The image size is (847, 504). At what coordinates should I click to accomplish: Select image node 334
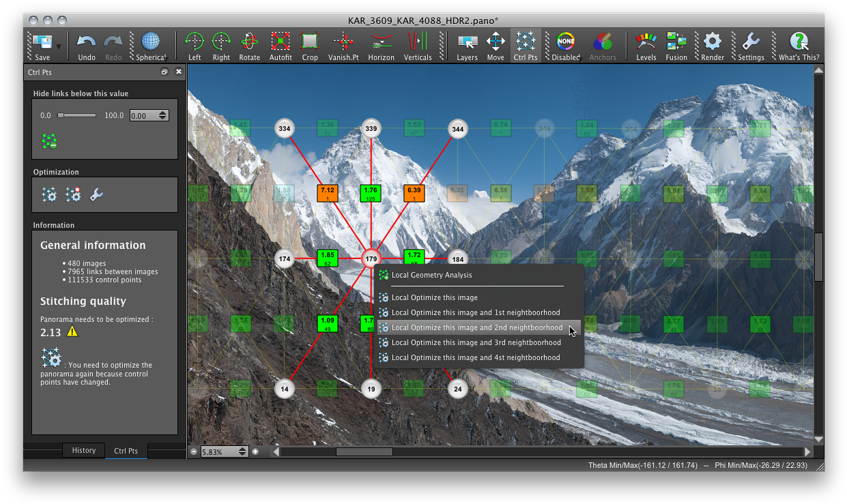(x=285, y=129)
